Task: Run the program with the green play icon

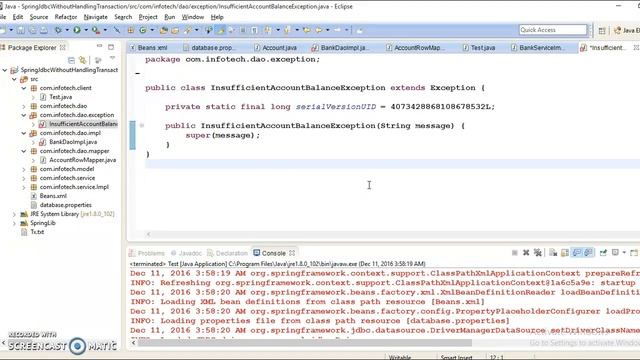Action: (77, 30)
